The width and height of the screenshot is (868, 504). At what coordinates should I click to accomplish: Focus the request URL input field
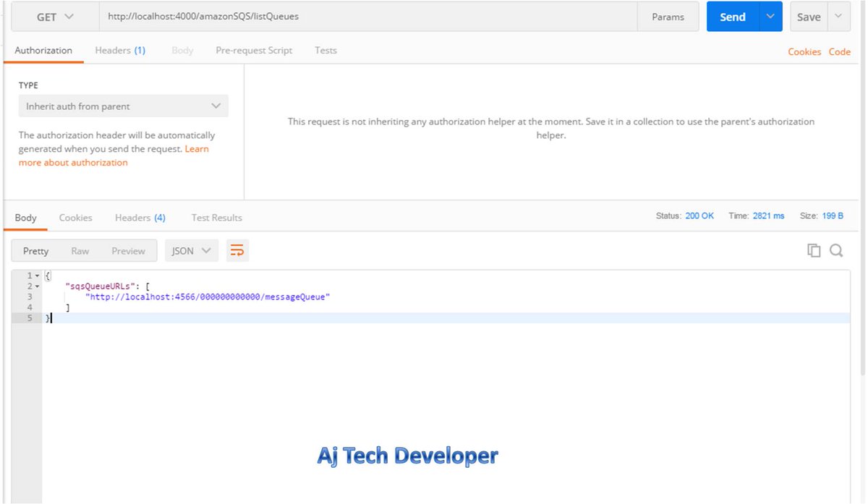tap(367, 17)
